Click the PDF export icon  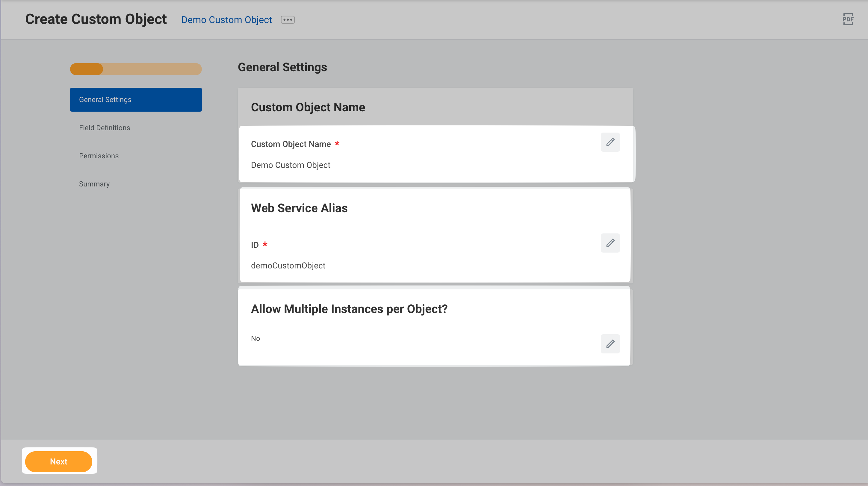click(848, 19)
